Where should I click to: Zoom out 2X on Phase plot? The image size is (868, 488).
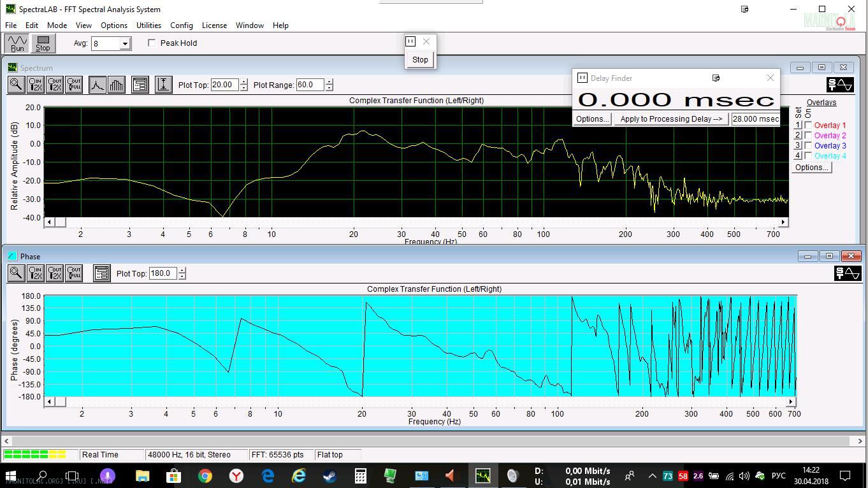point(55,273)
